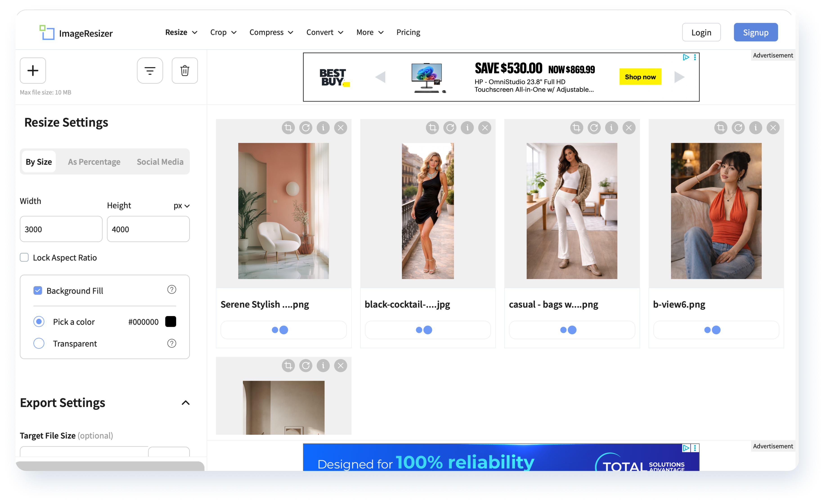Go to the Pricing page
This screenshot has width=826, height=504.
[408, 32]
